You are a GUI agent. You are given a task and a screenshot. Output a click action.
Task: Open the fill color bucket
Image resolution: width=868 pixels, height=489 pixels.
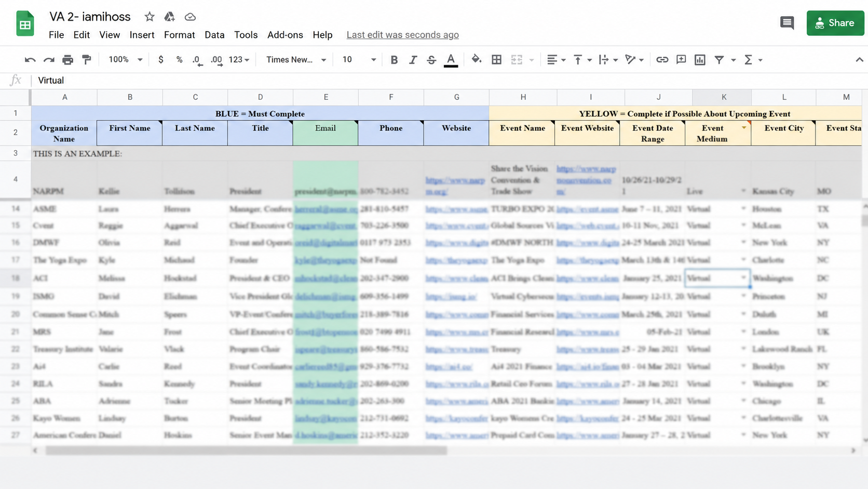[x=476, y=60]
